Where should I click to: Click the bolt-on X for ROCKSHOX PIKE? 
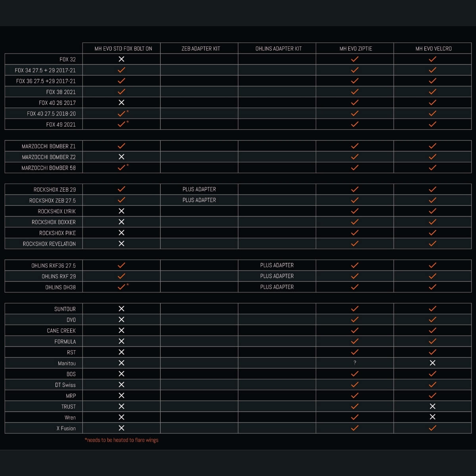[121, 233]
